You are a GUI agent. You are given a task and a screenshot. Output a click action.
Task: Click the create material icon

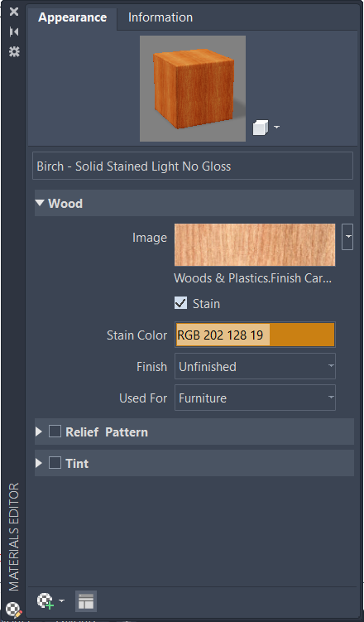[x=45, y=600]
